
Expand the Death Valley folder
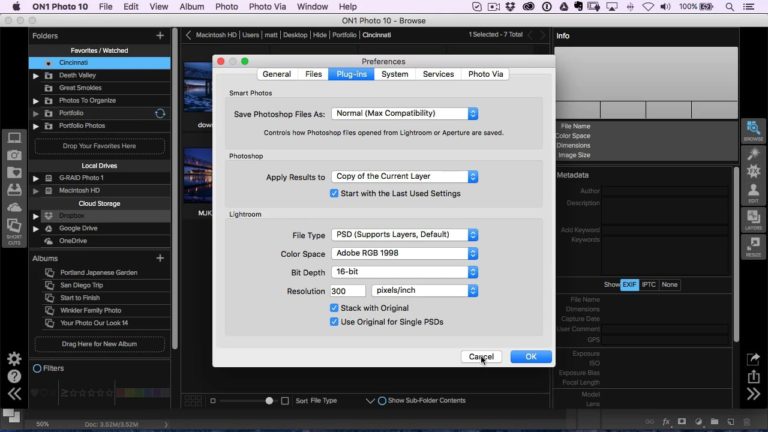pyautogui.click(x=36, y=75)
